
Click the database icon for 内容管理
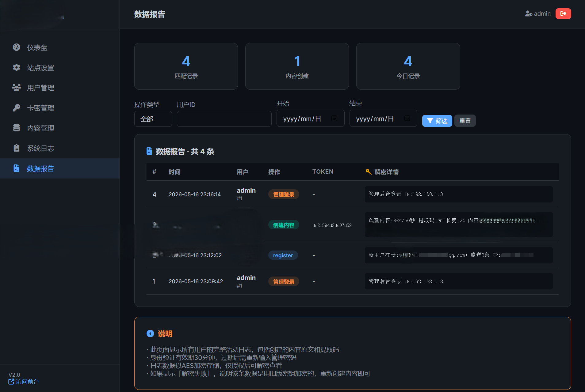coord(17,128)
